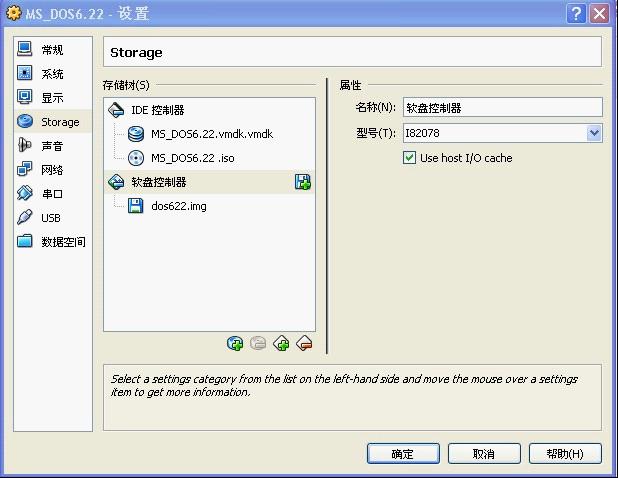Close the MS_DOS6.22 settings dialog
This screenshot has width=618, height=478.
tap(599, 14)
